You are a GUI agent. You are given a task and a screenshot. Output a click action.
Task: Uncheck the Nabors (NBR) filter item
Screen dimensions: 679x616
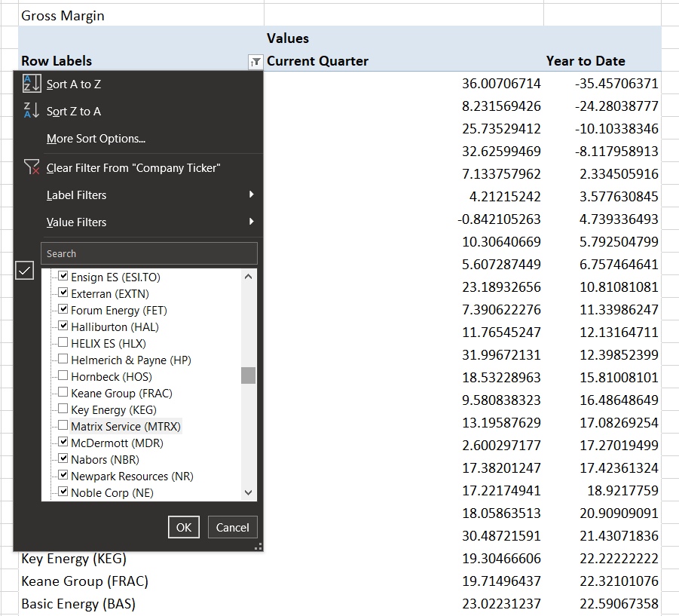pyautogui.click(x=63, y=459)
